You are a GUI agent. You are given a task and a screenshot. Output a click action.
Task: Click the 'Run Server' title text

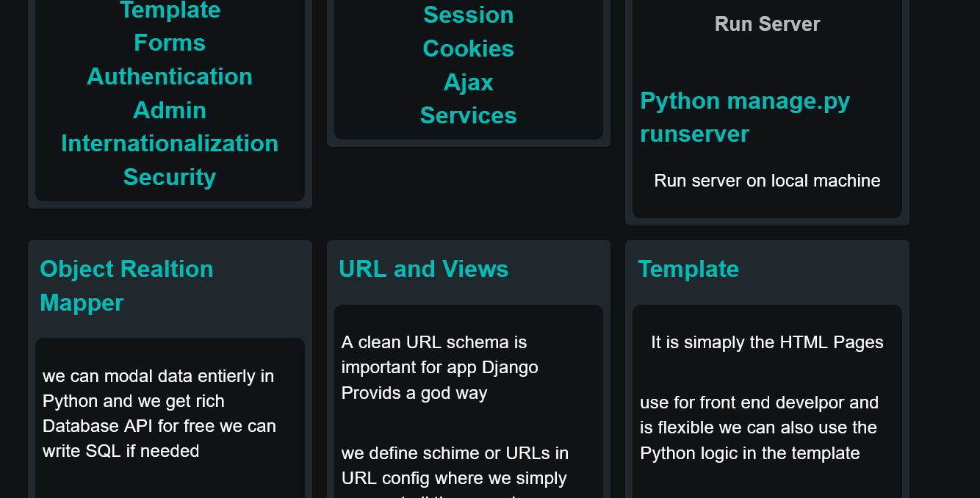pos(767,24)
